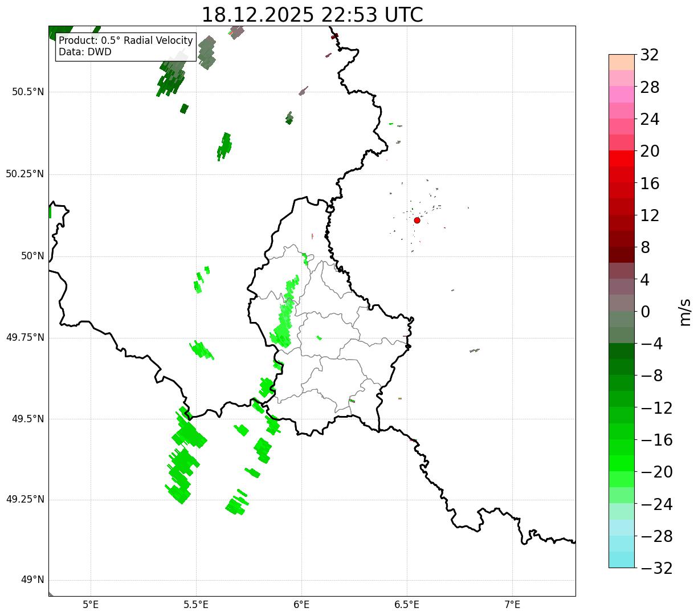
Task: Click the colorbar value −24
Action: (x=656, y=504)
